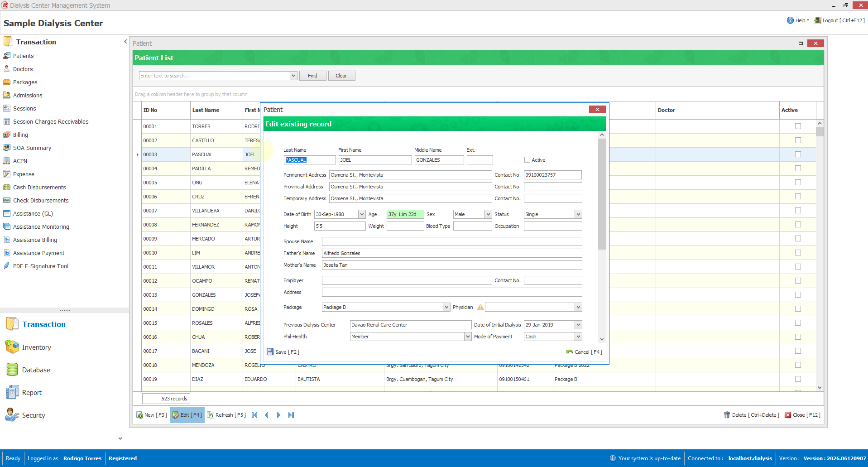Click the Clear button
The height and width of the screenshot is (467, 868).
pos(341,76)
